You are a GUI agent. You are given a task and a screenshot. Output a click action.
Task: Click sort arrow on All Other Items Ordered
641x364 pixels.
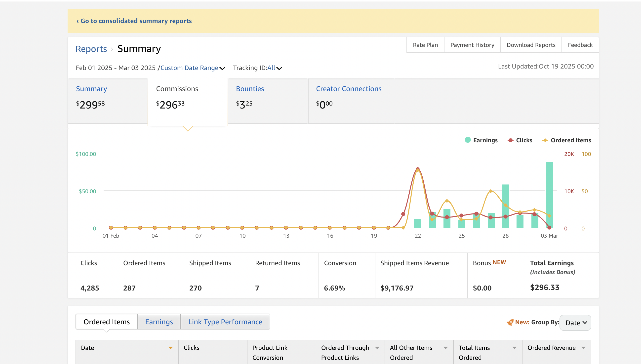pos(445,348)
